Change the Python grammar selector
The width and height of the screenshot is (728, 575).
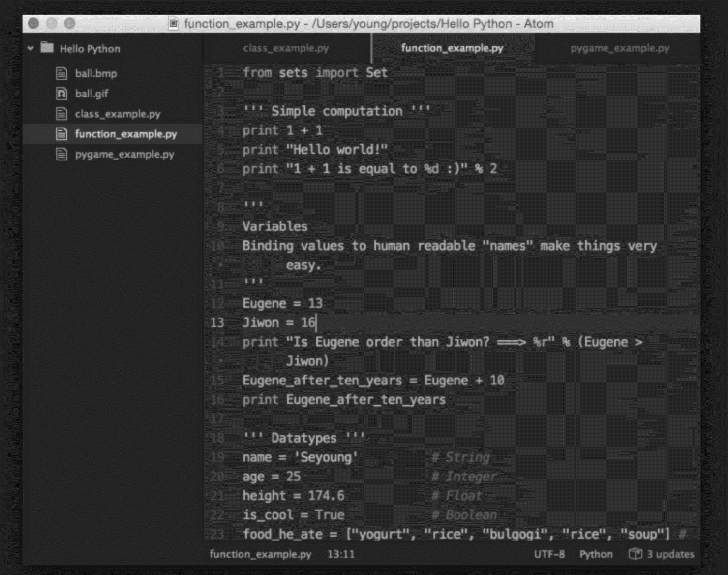596,554
